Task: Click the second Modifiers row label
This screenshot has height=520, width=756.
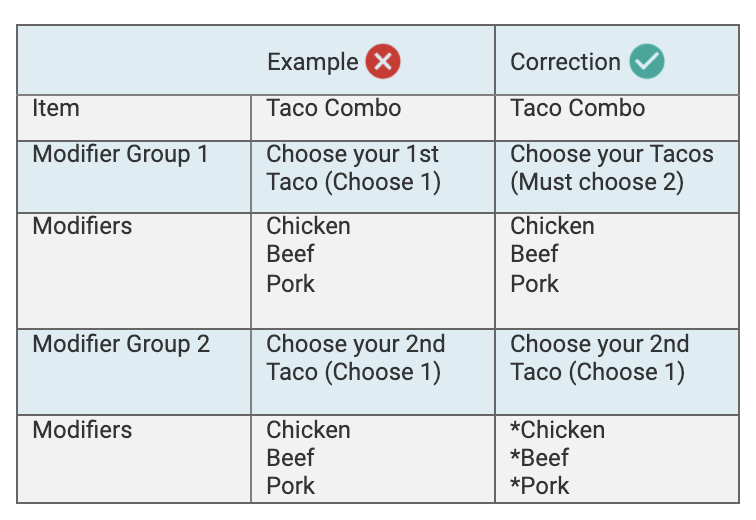Action: pyautogui.click(x=82, y=430)
